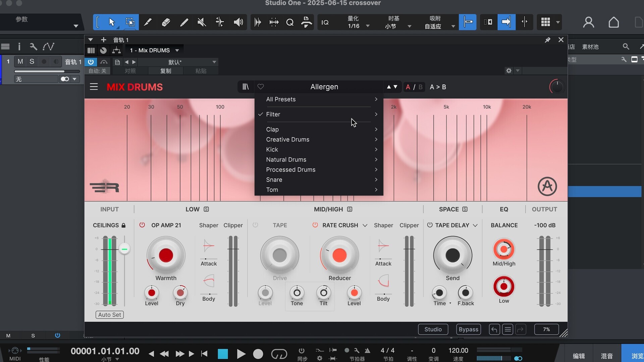Open TAPE DELAY type dropdown
This screenshot has width=644, height=362.
475,225
